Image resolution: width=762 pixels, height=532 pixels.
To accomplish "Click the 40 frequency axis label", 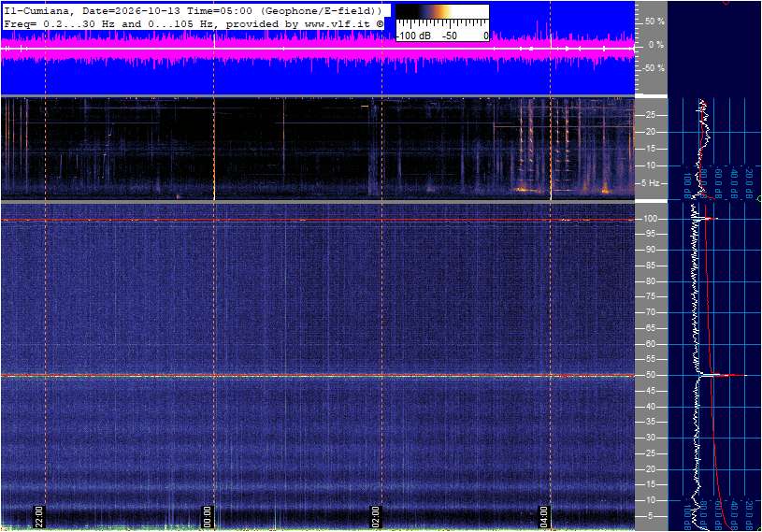I will pos(650,407).
